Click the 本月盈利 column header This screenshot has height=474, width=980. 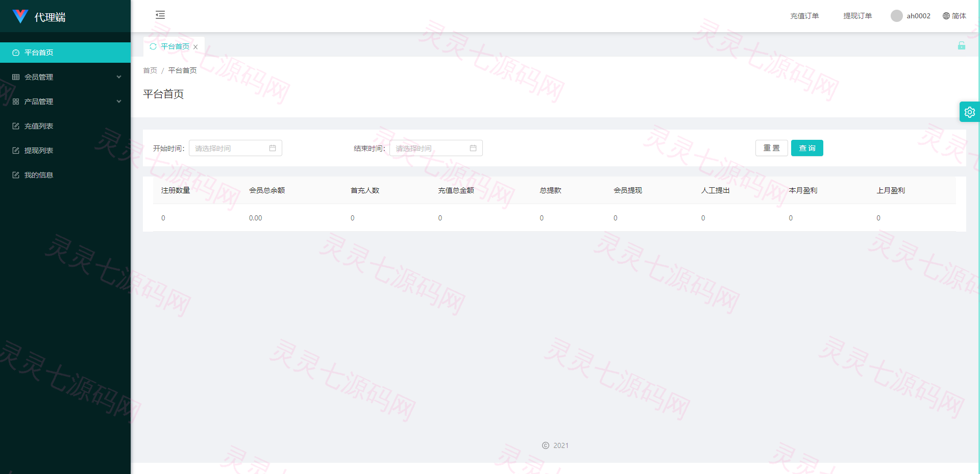click(x=803, y=190)
